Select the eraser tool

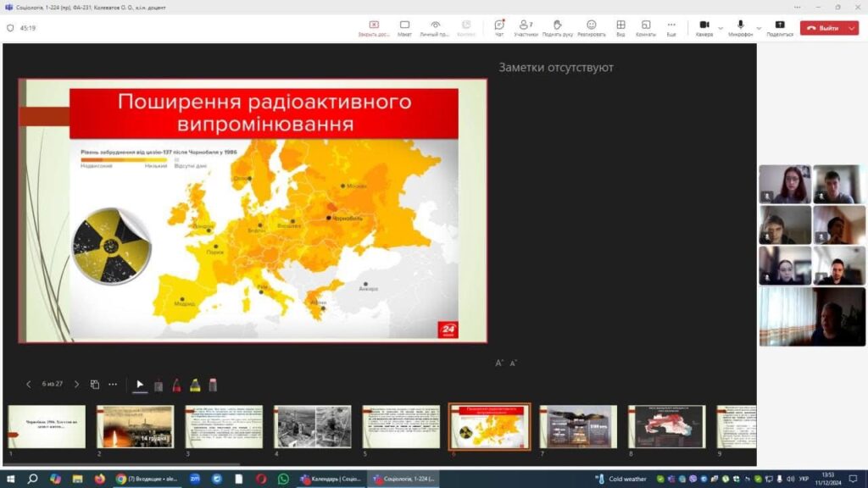[213, 385]
